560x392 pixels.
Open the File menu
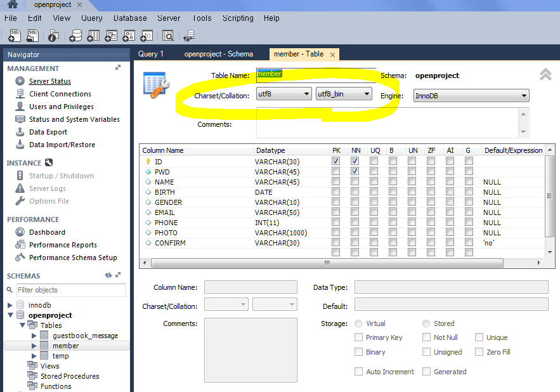(x=11, y=18)
